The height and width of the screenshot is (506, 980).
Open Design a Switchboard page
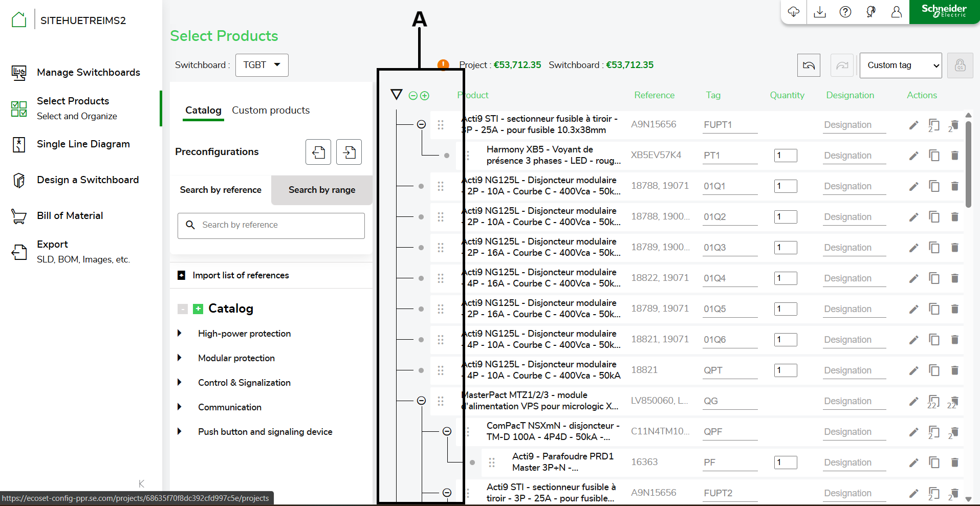(75, 180)
